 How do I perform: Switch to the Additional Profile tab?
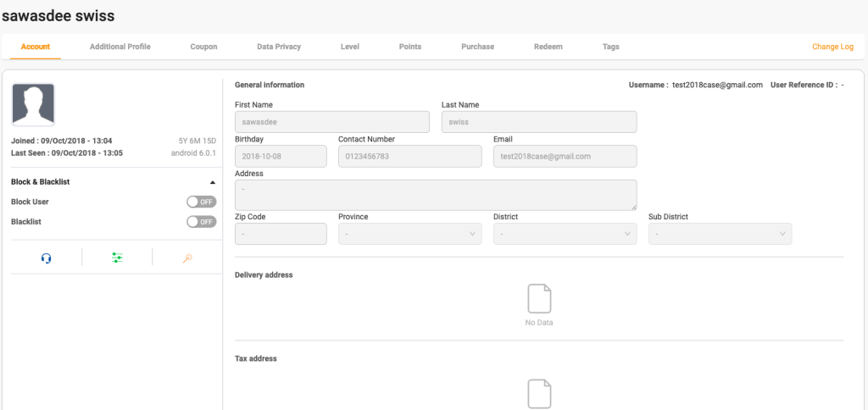click(x=120, y=47)
